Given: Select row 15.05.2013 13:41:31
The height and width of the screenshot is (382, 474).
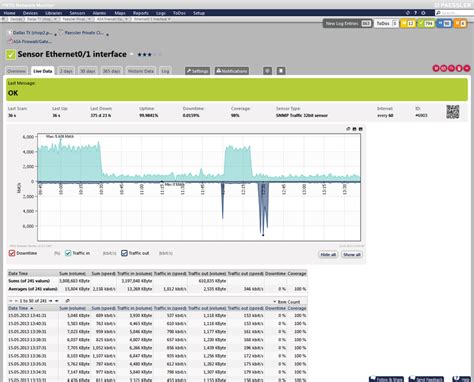Looking at the screenshot, I should tap(157, 315).
